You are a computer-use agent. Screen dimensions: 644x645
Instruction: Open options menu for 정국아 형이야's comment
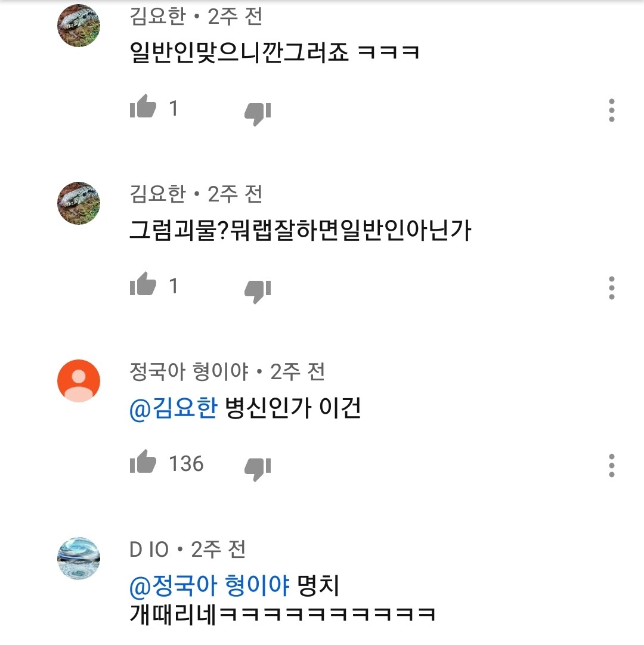click(611, 466)
